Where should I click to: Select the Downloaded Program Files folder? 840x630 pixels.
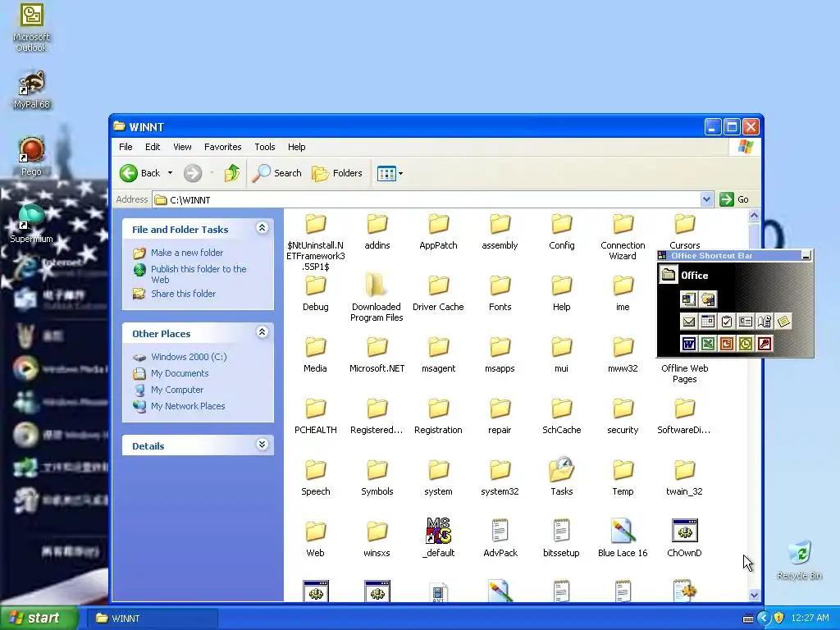tap(377, 297)
